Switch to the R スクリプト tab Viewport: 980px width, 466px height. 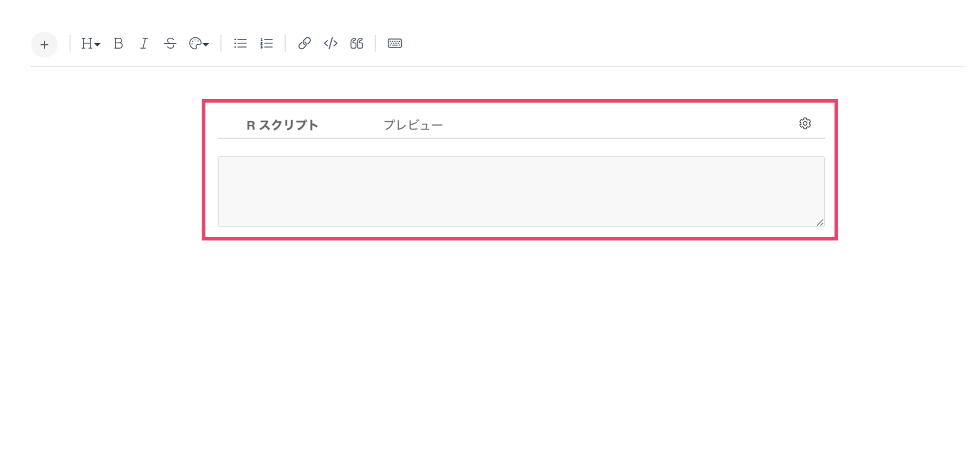282,125
